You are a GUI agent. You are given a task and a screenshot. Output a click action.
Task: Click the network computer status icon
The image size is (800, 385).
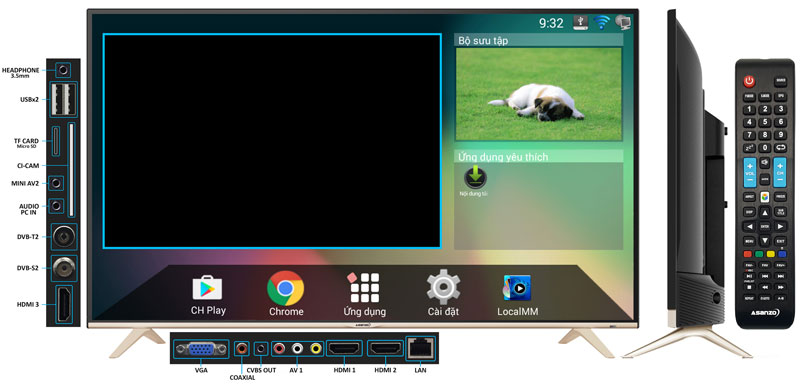(x=623, y=22)
